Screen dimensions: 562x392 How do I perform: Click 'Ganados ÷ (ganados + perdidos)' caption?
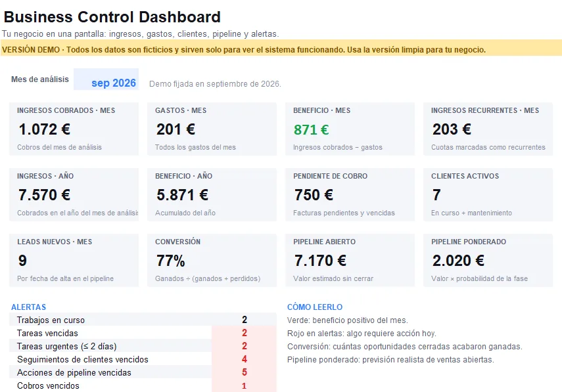point(208,278)
